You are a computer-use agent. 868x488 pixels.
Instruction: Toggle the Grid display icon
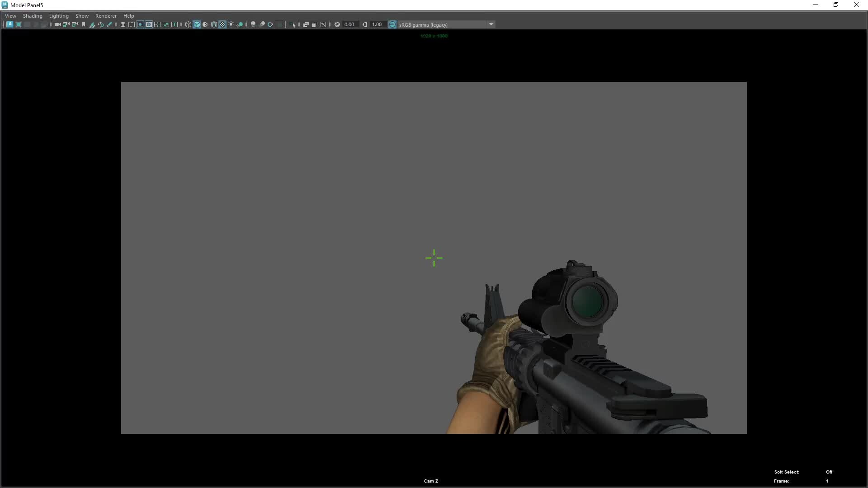[122, 24]
